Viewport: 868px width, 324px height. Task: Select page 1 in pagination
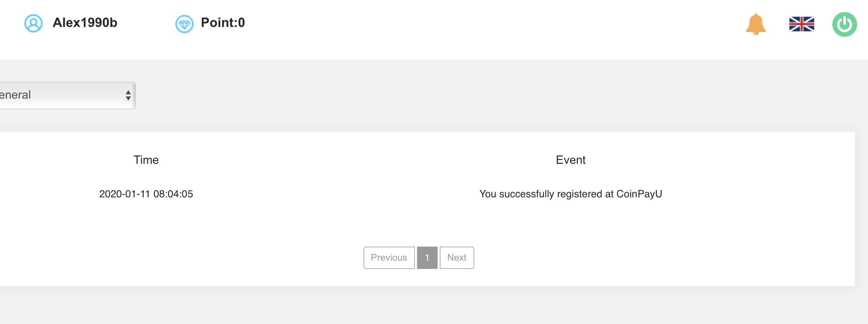click(427, 258)
